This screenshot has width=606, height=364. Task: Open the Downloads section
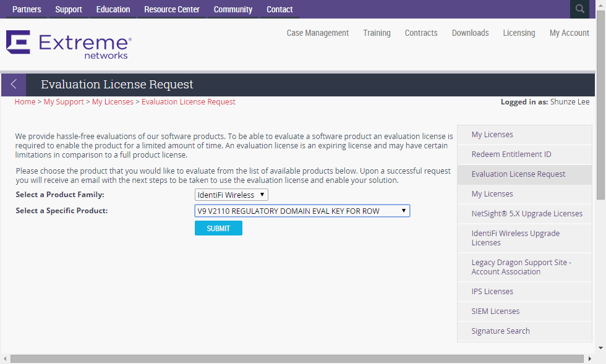471,33
